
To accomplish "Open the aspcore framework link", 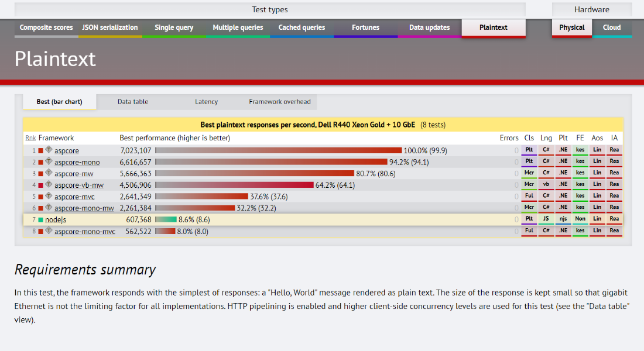I will pyautogui.click(x=67, y=151).
